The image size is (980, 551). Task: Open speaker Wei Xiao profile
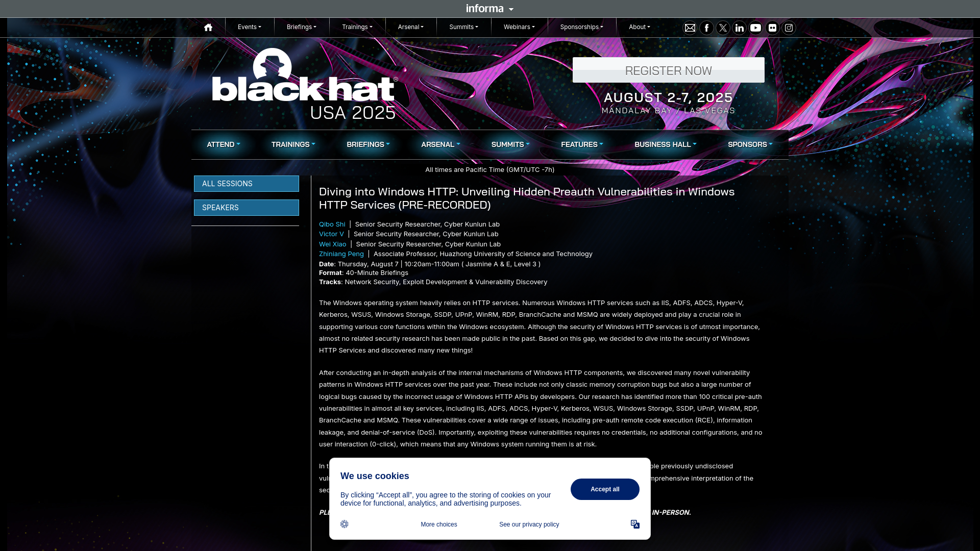coord(333,244)
